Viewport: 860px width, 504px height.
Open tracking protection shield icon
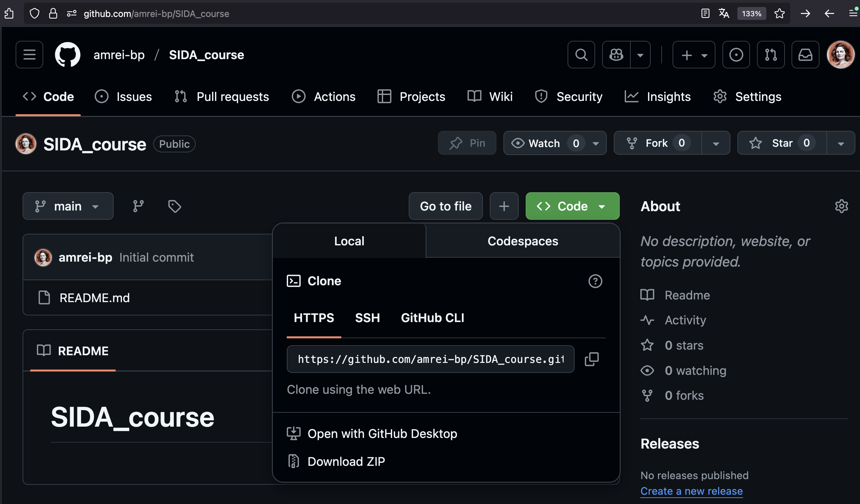pyautogui.click(x=35, y=14)
